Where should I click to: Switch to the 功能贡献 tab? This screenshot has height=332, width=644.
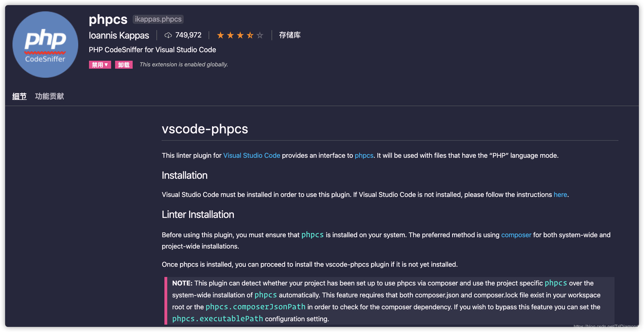pyautogui.click(x=49, y=96)
